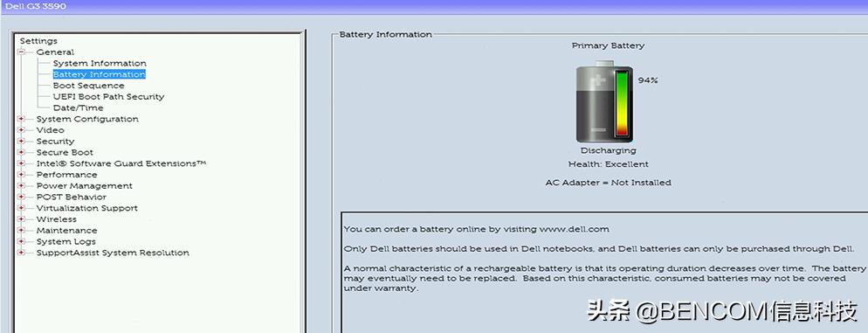Select System Configuration label
The image size is (868, 333).
[x=87, y=119]
